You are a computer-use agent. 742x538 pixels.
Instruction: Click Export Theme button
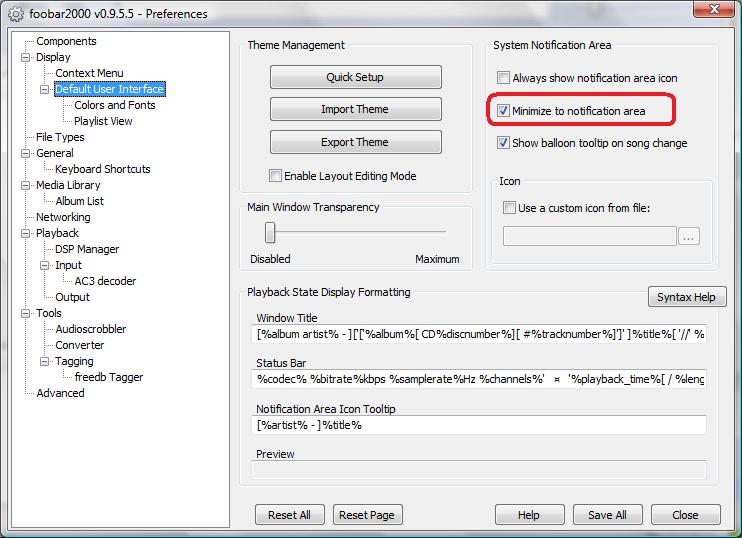(x=355, y=142)
